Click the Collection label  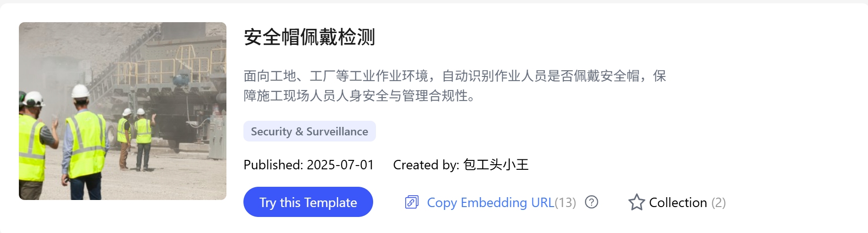click(x=678, y=202)
